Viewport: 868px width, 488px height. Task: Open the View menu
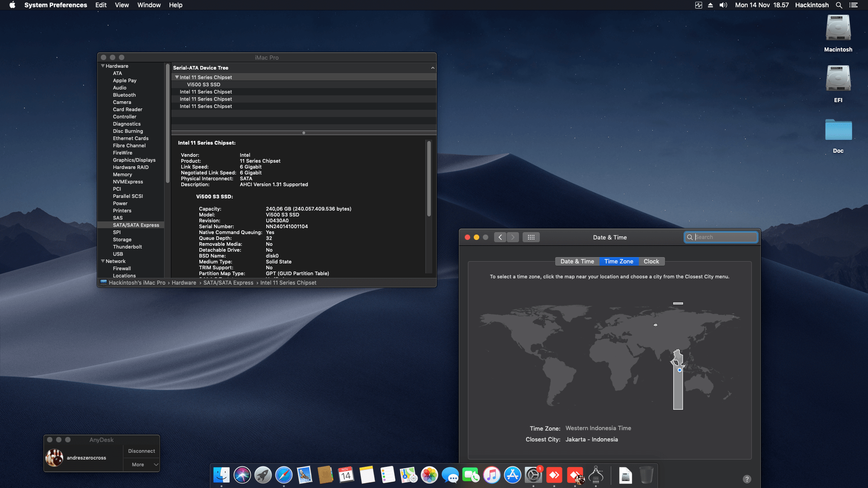tap(122, 5)
